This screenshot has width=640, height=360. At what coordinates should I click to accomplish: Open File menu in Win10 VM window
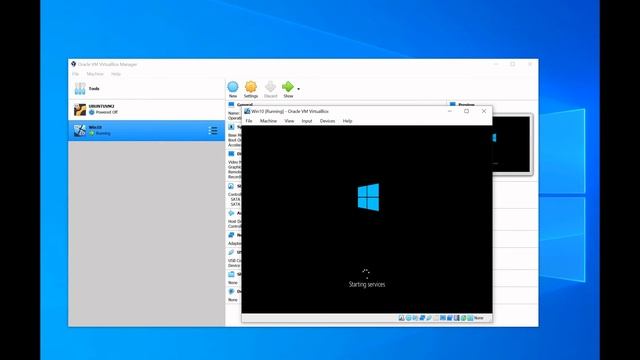[x=249, y=121]
